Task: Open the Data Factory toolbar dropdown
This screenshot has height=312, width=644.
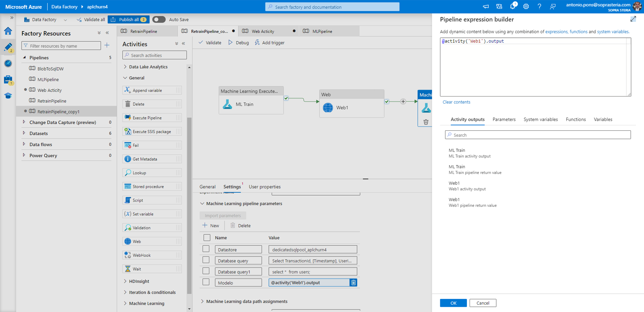Action: point(65,20)
